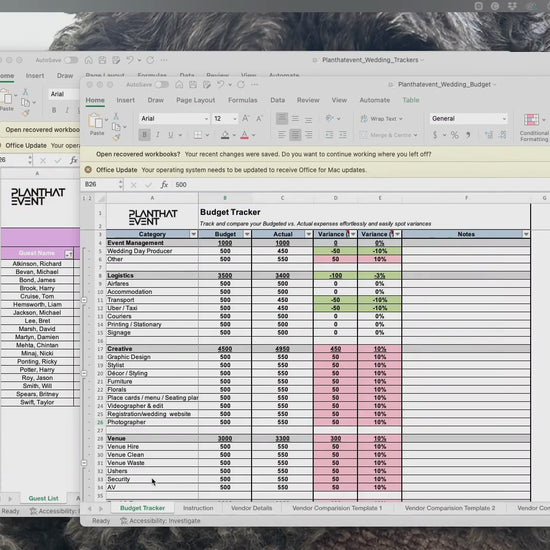Viewport: 550px width, 550px height.
Task: Open the Formulas ribbon tab
Action: pos(242,100)
